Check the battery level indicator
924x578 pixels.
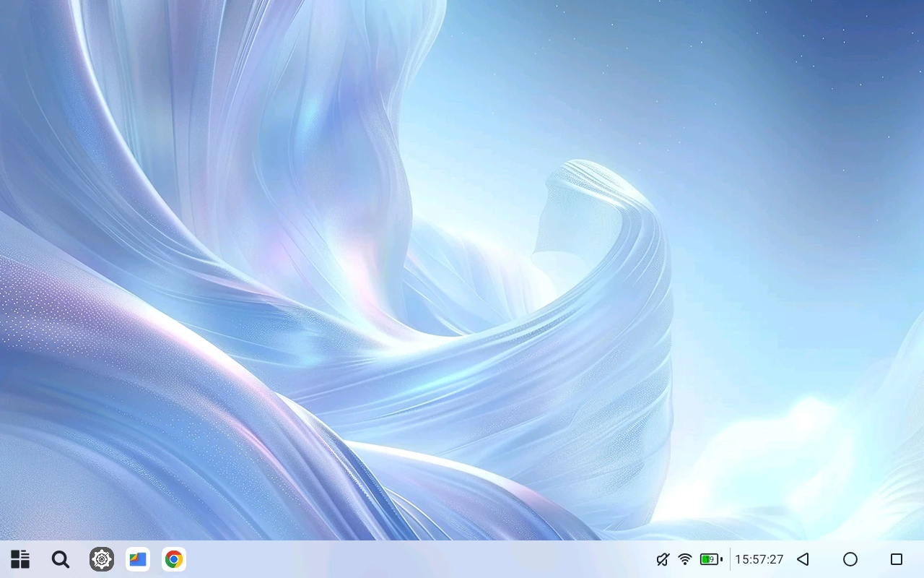click(711, 559)
